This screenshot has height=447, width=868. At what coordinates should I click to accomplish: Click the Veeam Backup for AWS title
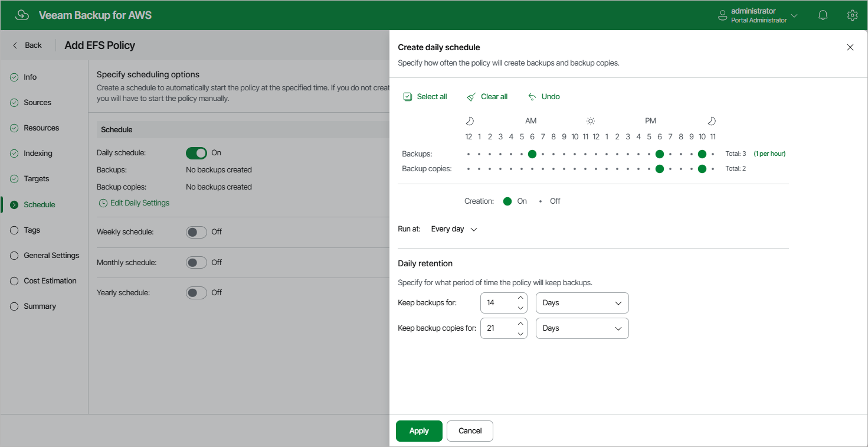pyautogui.click(x=95, y=15)
